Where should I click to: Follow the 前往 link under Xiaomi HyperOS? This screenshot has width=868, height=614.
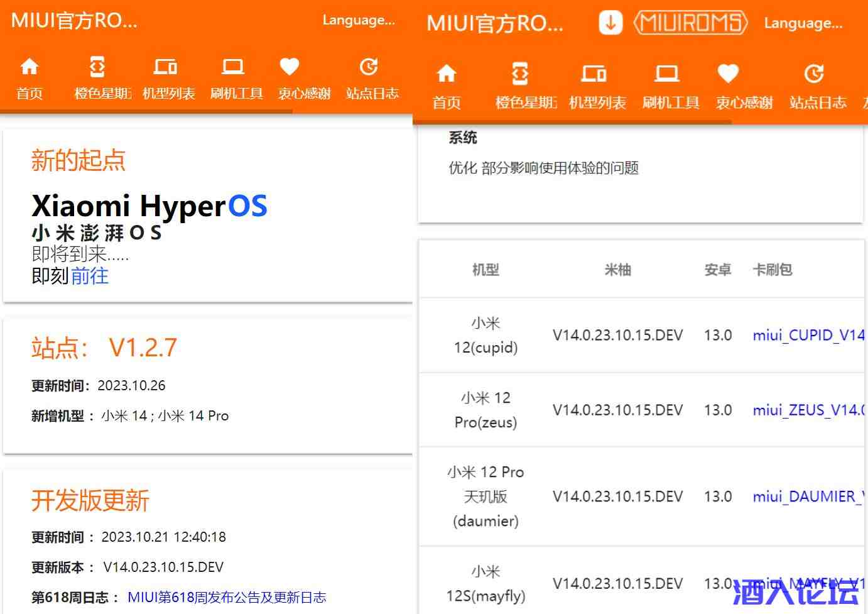click(89, 276)
